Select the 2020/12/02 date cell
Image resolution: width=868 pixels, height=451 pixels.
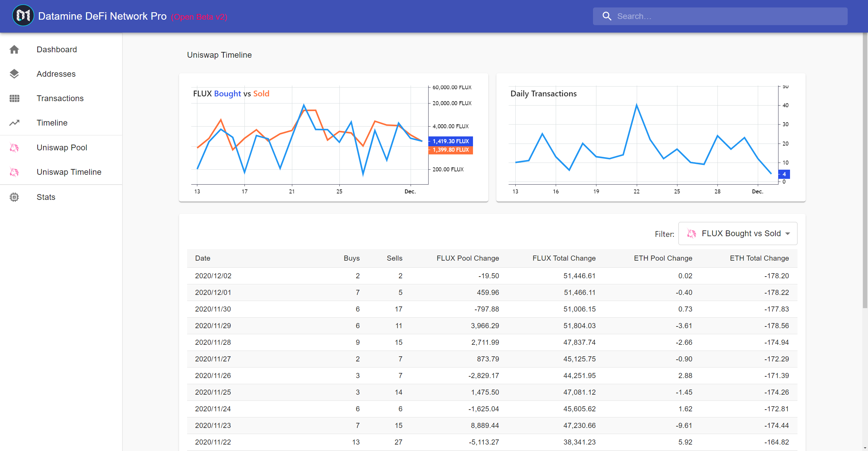click(213, 276)
